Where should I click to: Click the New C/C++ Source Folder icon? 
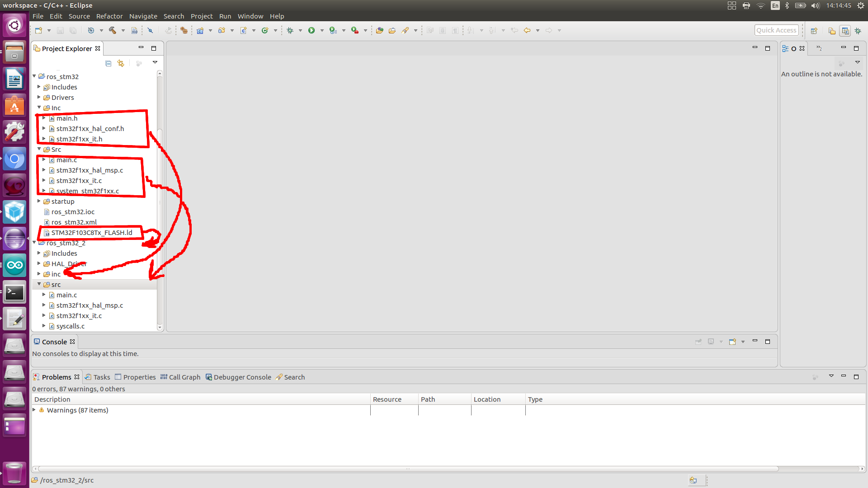[222, 30]
